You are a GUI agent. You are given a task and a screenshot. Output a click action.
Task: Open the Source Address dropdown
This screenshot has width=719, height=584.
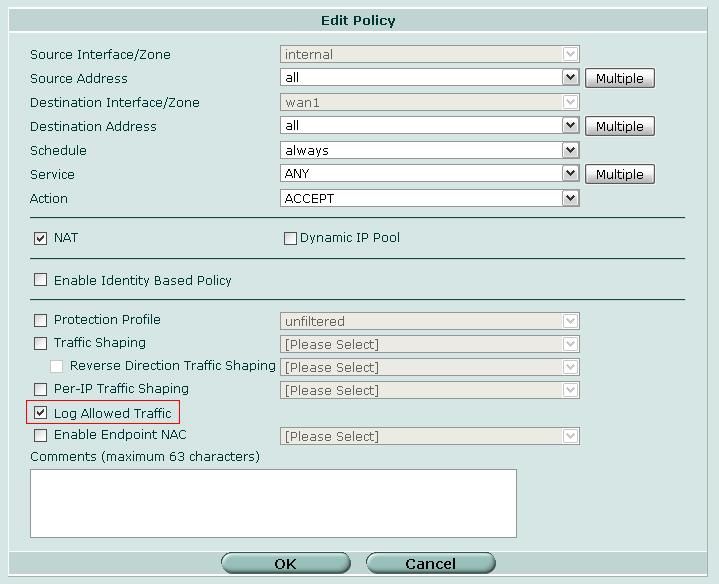(570, 77)
